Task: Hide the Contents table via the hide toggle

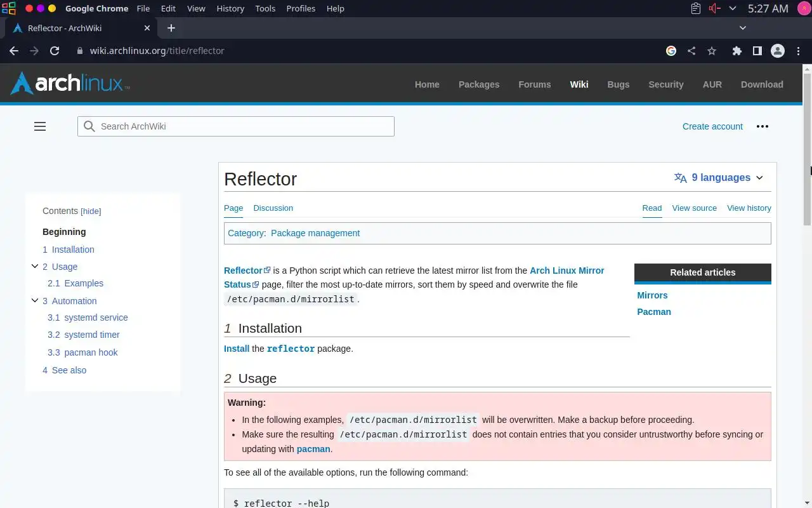Action: point(91,211)
